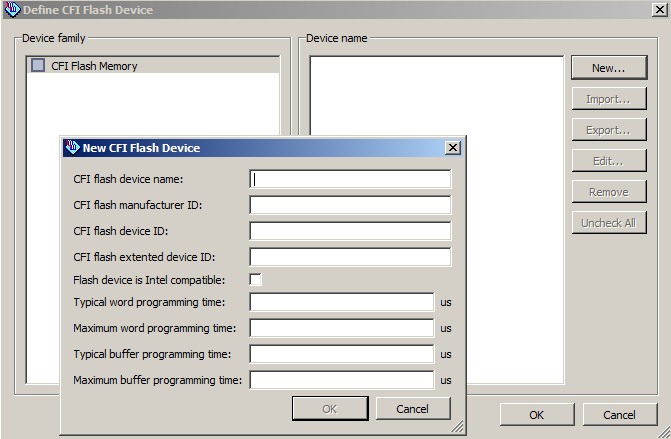The width and height of the screenshot is (671, 439).
Task: Click the New CFI Flash Device resize grip
Action: pyautogui.click(x=457, y=427)
